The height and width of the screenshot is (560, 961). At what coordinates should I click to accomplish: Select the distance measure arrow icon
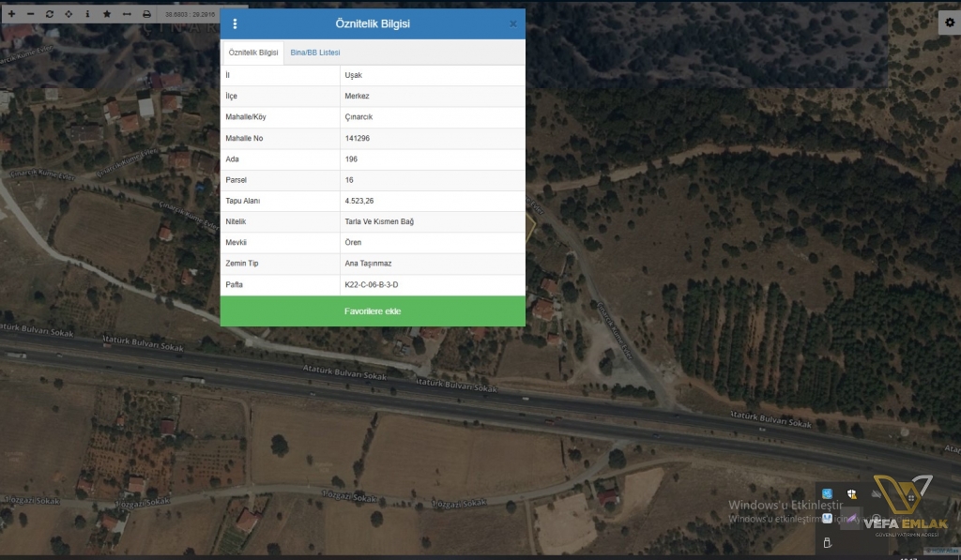pyautogui.click(x=127, y=14)
